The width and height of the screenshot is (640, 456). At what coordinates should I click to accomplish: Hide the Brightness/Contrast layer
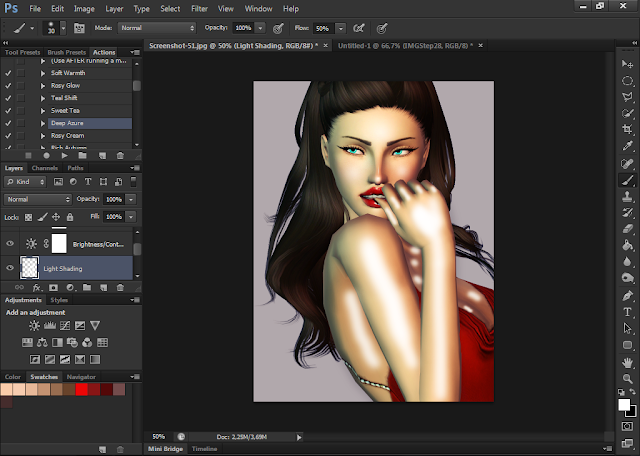point(11,243)
